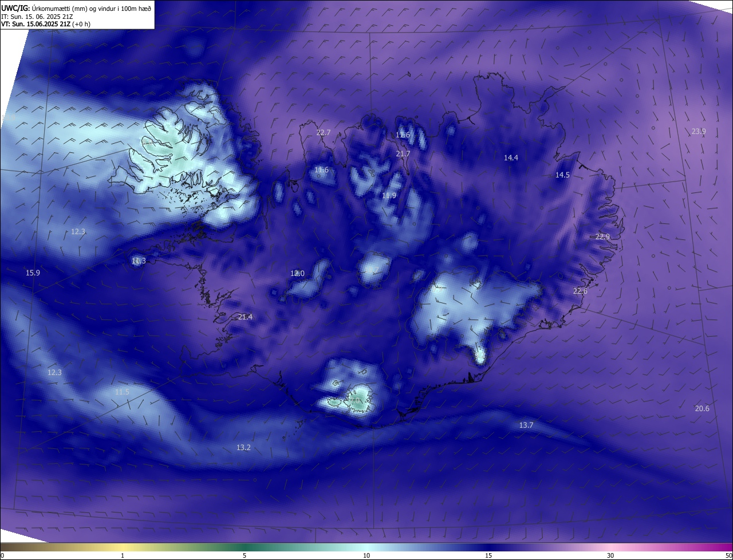Click the 11.9 value label on the map
The image size is (733, 560).
pyautogui.click(x=389, y=195)
